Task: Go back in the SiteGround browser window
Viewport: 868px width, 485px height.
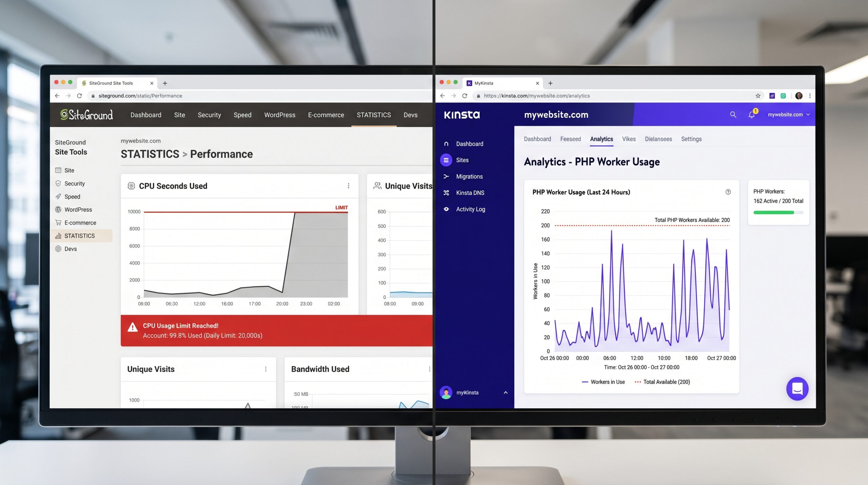Action: pos(57,96)
